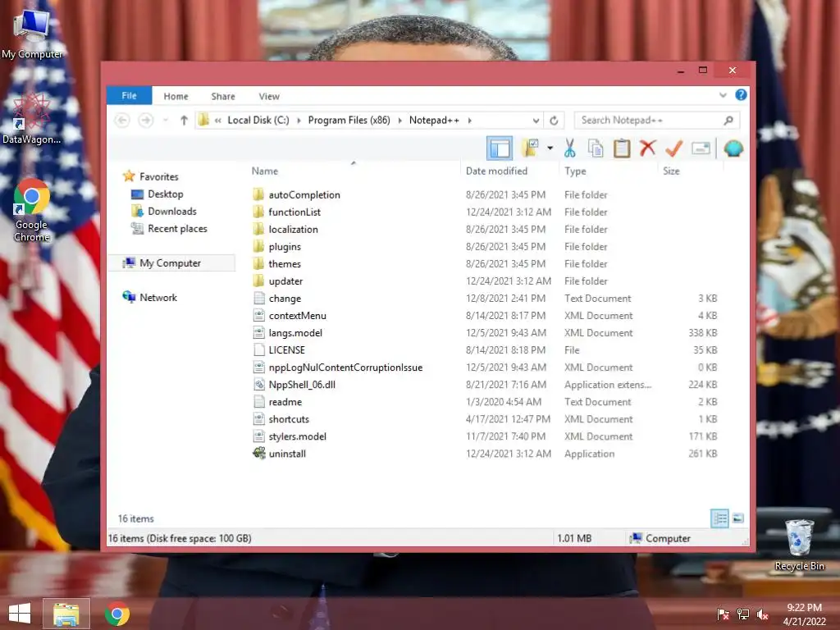The height and width of the screenshot is (630, 840).
Task: Click the Rename toolbar icon
Action: (701, 148)
